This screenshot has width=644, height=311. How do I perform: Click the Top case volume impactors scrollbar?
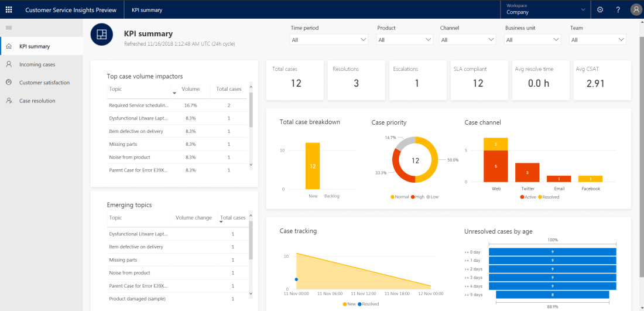(251, 110)
